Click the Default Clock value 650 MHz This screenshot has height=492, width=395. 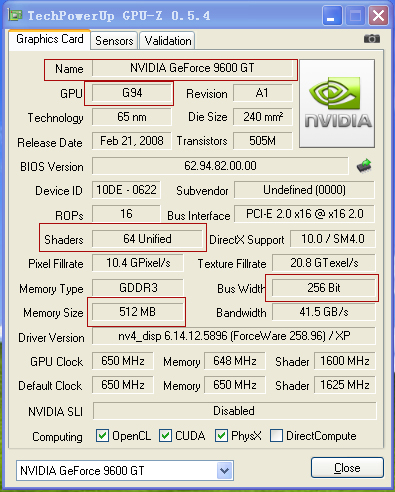coord(123,385)
